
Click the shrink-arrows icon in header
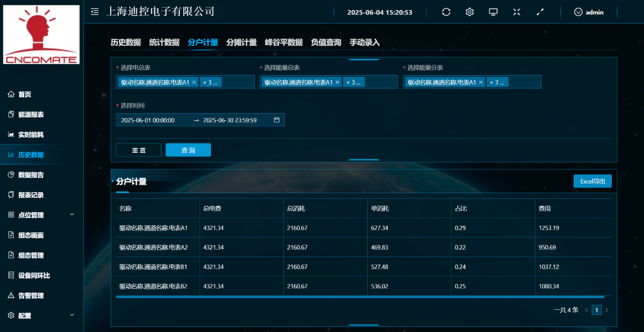coord(517,12)
